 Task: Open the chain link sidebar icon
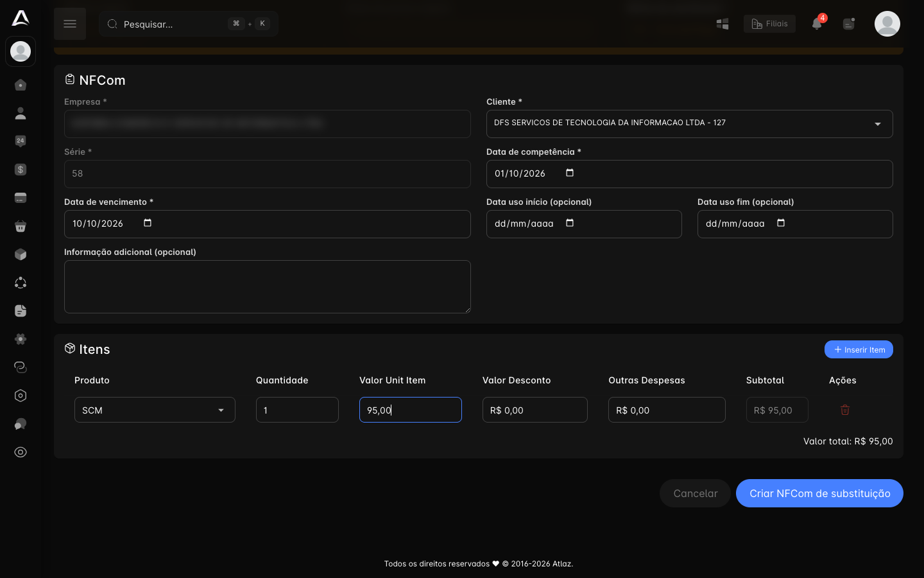[21, 367]
